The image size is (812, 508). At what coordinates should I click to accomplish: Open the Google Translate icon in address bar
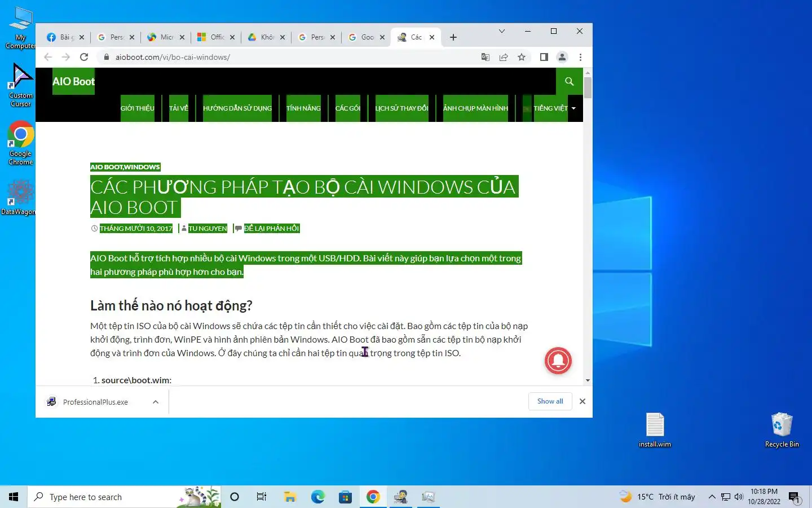click(x=486, y=57)
